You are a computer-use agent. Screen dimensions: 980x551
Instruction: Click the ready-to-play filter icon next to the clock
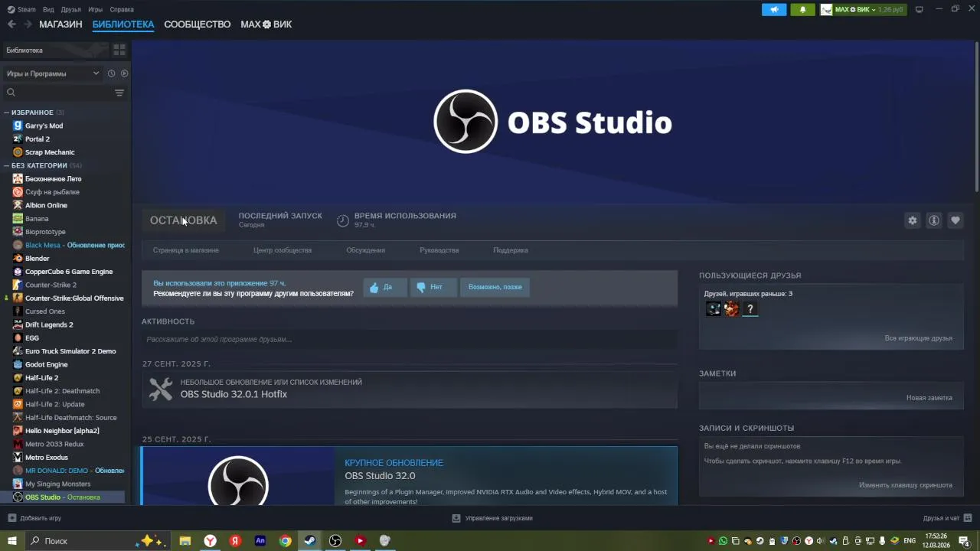click(x=124, y=73)
